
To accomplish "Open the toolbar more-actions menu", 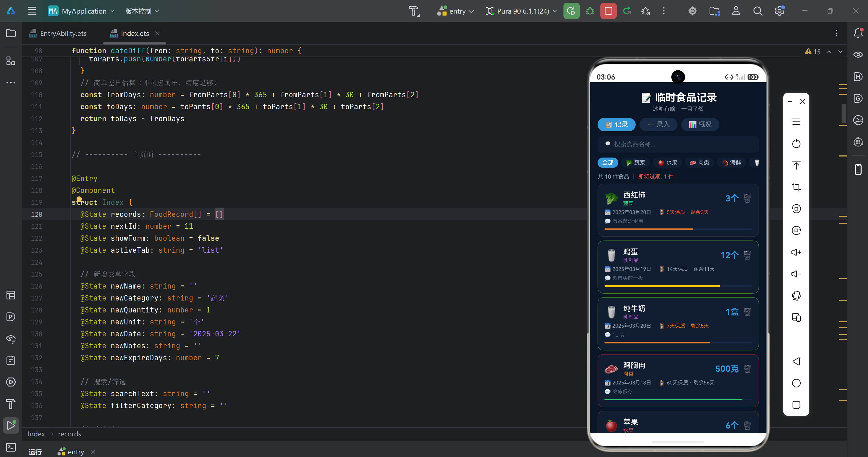I will coord(664,11).
